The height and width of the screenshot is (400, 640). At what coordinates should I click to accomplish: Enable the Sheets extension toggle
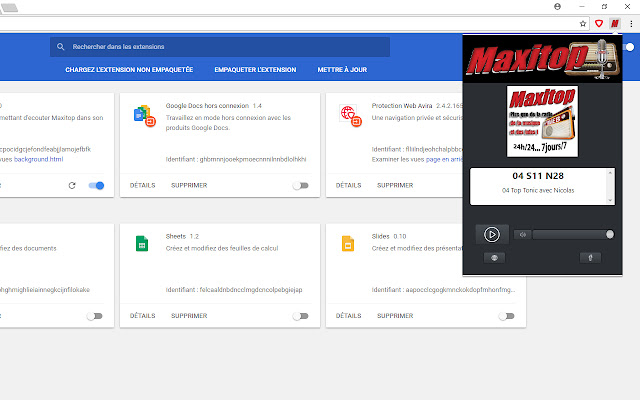(x=300, y=316)
